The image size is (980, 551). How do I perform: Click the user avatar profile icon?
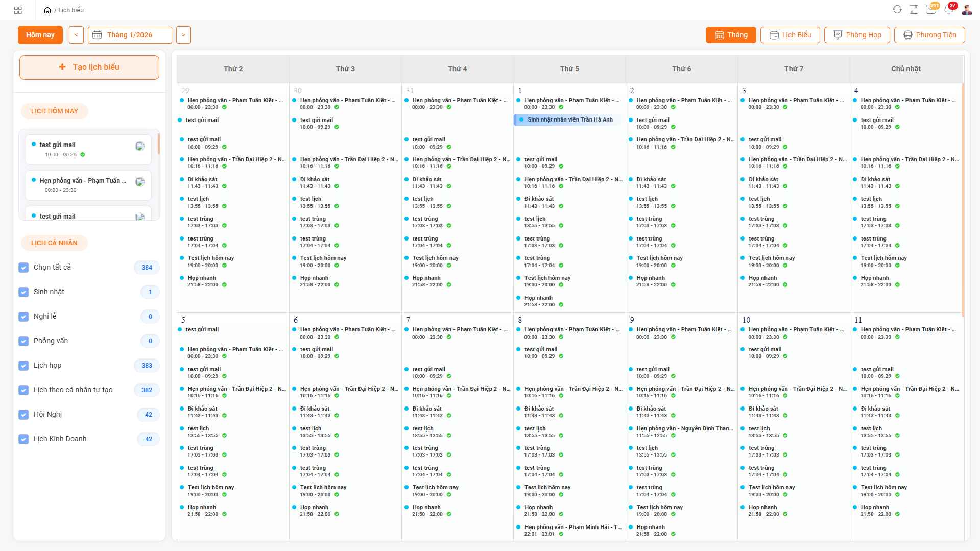(967, 10)
